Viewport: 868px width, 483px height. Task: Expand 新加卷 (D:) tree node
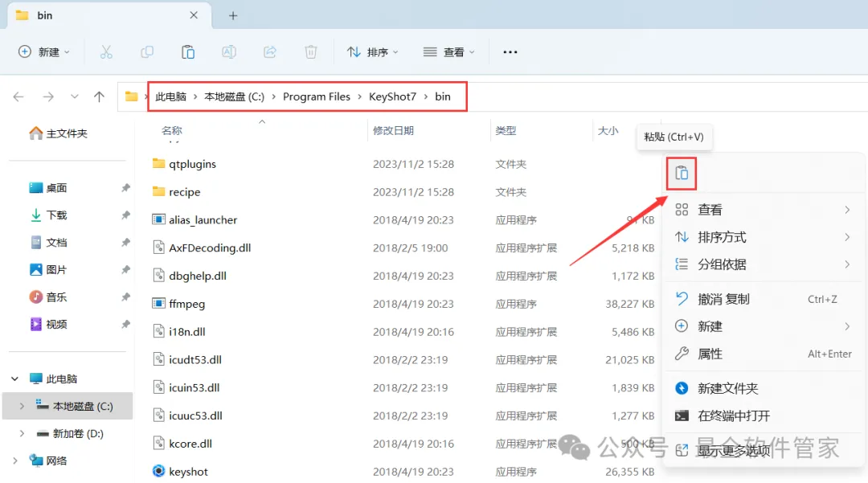coord(22,434)
